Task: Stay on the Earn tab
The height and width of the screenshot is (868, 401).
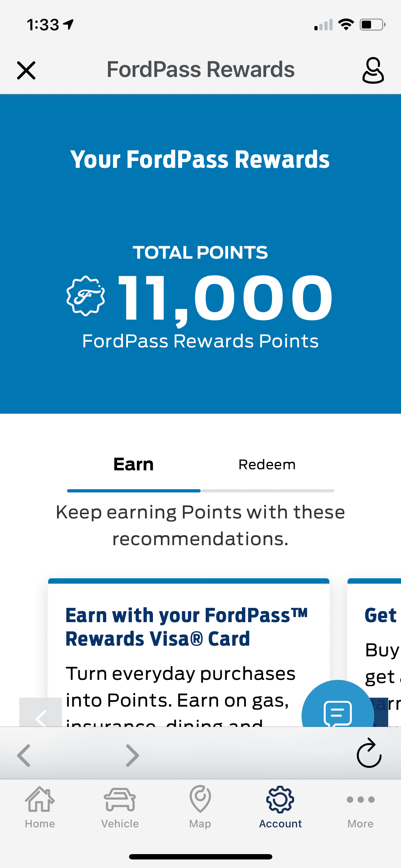Action: point(133,464)
